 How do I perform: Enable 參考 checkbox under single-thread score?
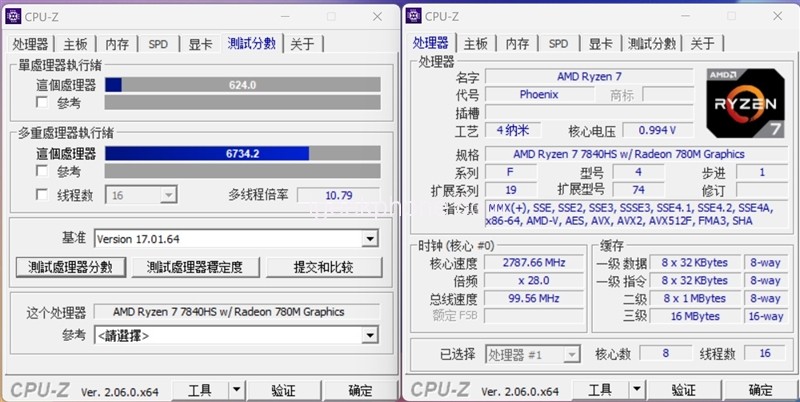coord(42,102)
